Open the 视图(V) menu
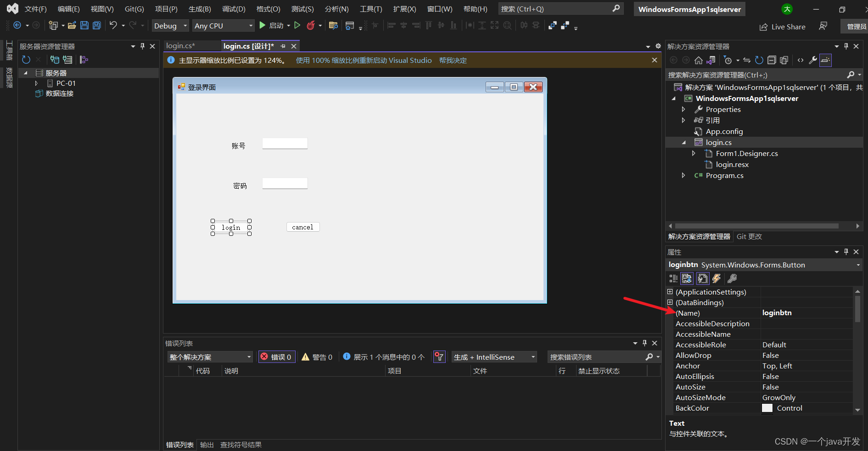 [101, 9]
